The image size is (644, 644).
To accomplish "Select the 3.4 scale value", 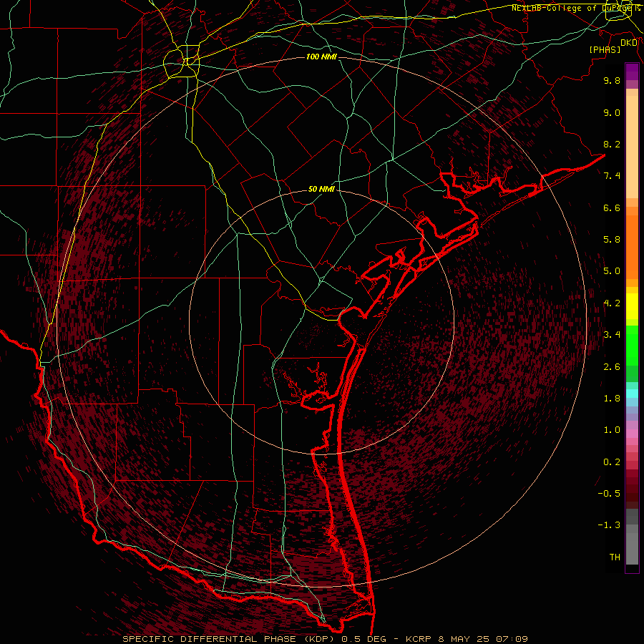I will [x=612, y=335].
